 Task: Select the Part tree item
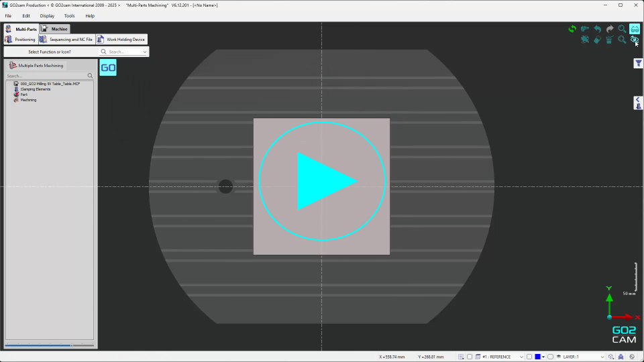tap(24, 95)
